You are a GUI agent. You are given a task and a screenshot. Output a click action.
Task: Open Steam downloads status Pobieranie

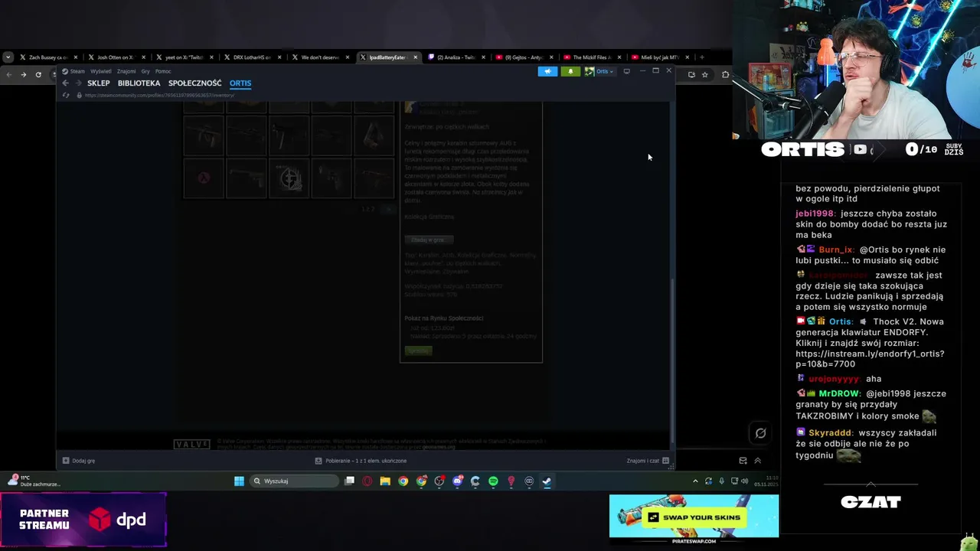[x=361, y=461]
